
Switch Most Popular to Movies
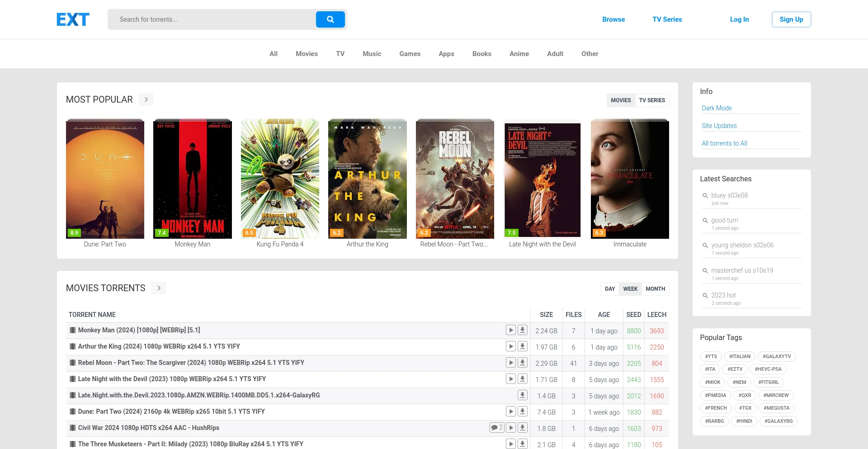621,100
